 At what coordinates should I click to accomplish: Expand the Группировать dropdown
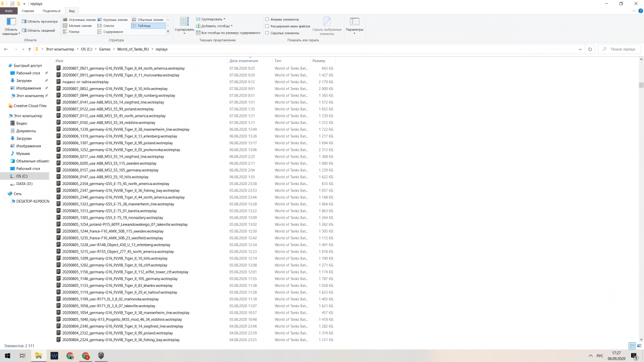(210, 19)
